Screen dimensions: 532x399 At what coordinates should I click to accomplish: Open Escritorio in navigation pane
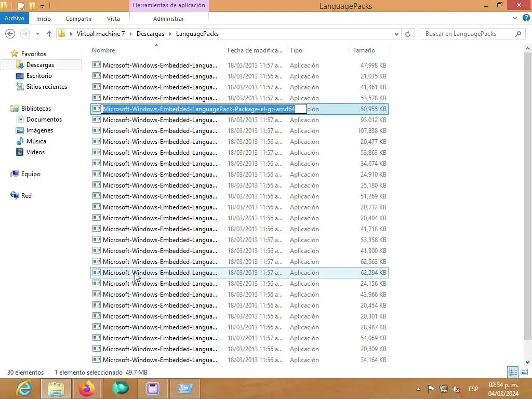coord(39,76)
